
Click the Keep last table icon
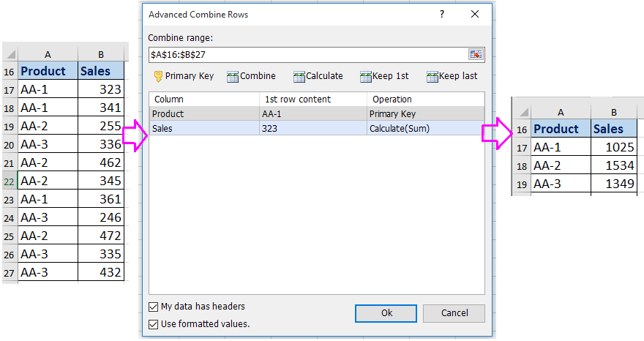[x=433, y=76]
